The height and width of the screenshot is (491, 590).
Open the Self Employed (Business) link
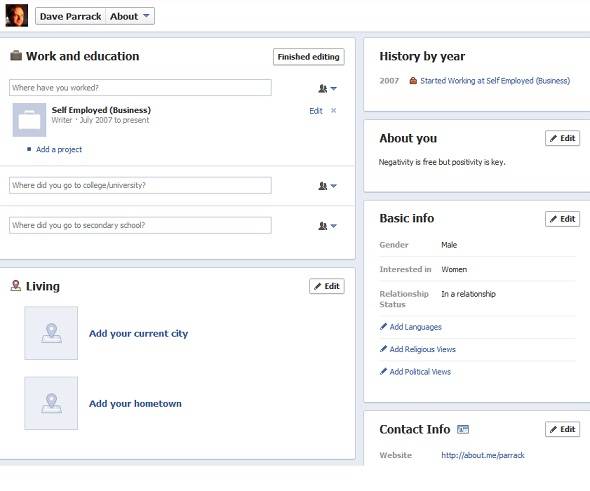pos(101,110)
